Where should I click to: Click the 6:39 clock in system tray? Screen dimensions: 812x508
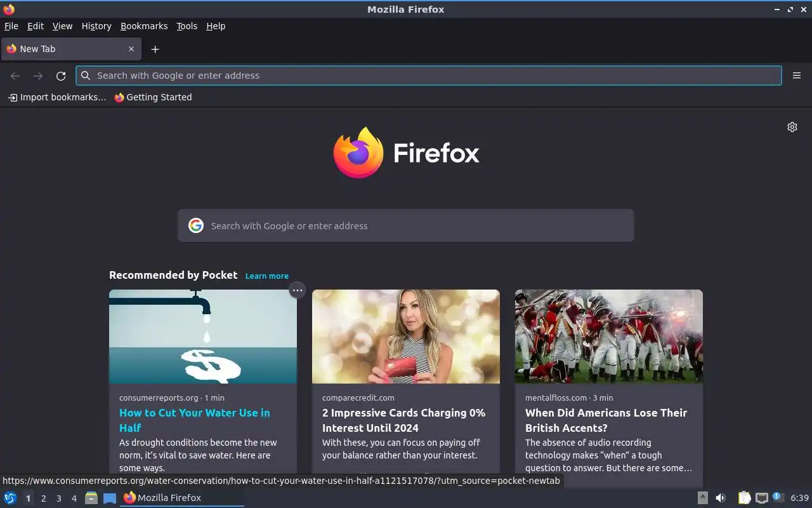799,498
